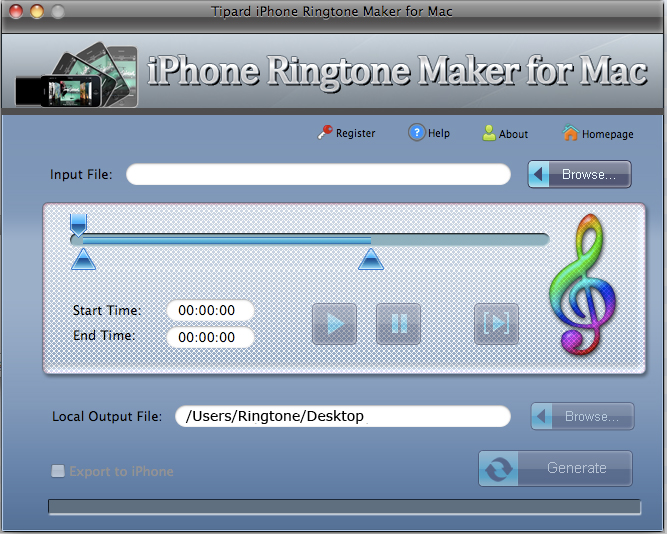Click the start trim triangle marker
The height and width of the screenshot is (534, 667).
pos(83,260)
